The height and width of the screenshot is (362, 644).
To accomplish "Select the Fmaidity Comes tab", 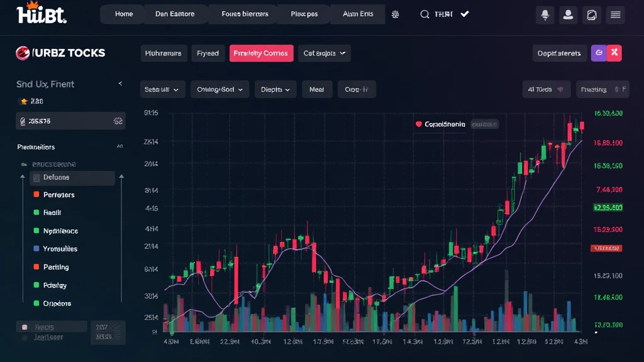I will (x=260, y=53).
